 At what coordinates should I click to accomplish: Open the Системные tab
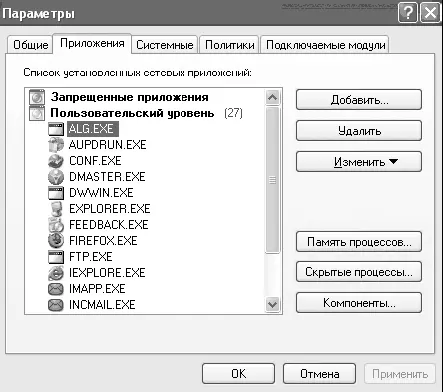[x=165, y=45]
